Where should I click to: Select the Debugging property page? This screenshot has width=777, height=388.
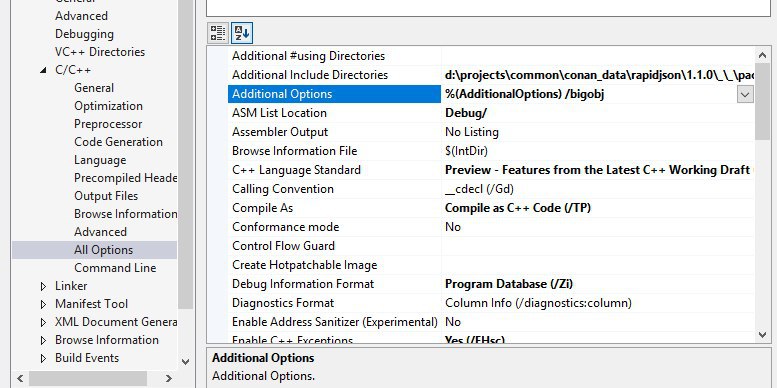click(84, 34)
